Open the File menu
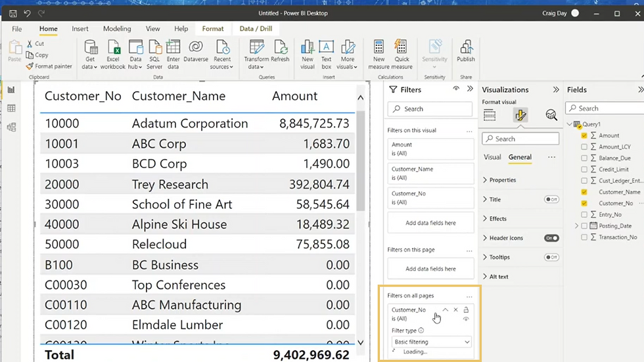Screen dimensions: 644x362 (17, 29)
